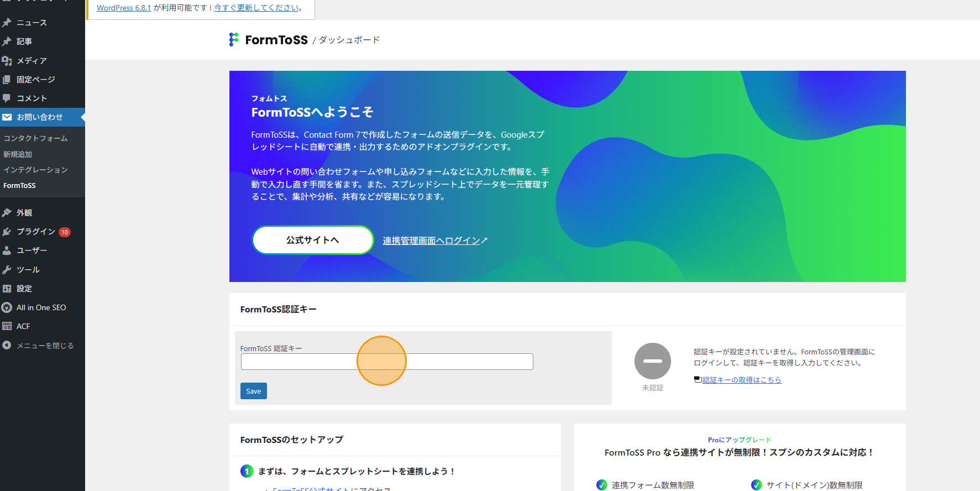Click the 設定 sliders icon

(x=7, y=289)
